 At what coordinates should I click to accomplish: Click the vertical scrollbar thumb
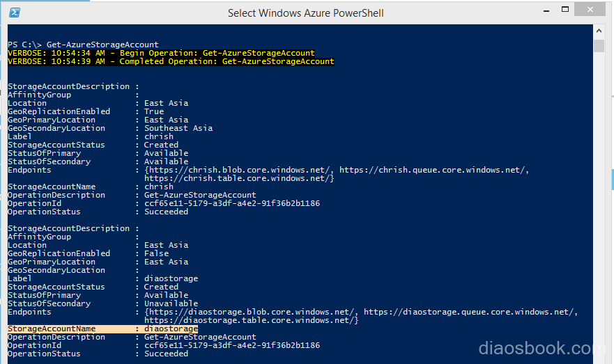(599, 45)
